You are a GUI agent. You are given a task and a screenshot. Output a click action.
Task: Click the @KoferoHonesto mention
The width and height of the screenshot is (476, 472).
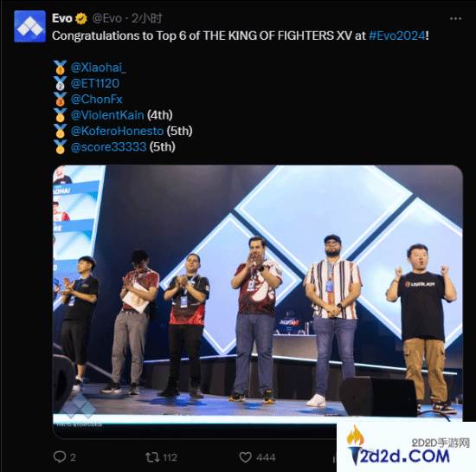click(x=117, y=131)
